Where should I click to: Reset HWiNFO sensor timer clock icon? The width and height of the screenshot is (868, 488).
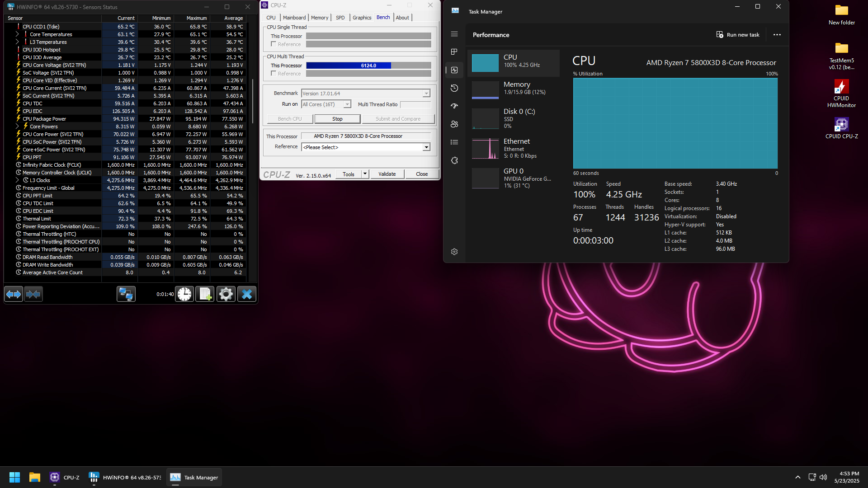point(184,294)
